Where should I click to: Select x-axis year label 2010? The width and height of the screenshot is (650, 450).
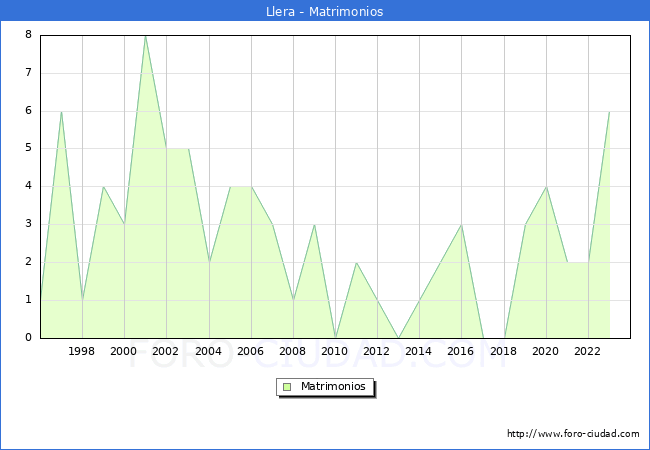(335, 351)
